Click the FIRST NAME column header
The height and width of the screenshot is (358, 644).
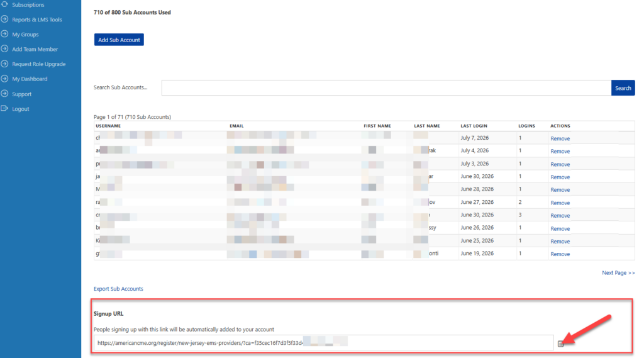tap(377, 126)
